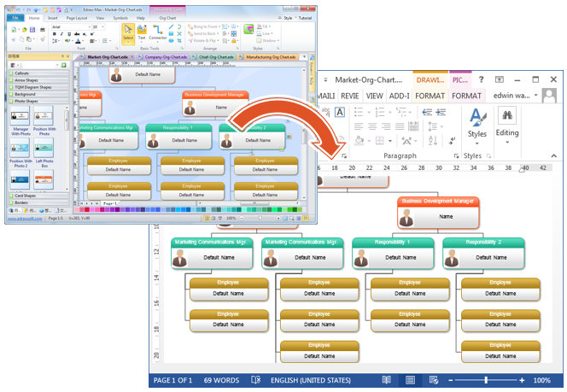Viewport: 567px width, 392px height.
Task: Click the Editing binoculars icon
Action: coord(507,115)
